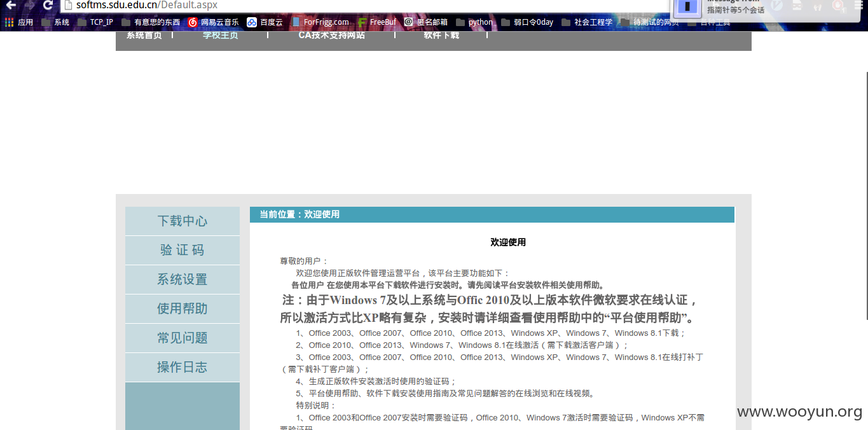The height and width of the screenshot is (430, 868).
Task: Open 软件下载 in the site nav
Action: pyautogui.click(x=441, y=36)
